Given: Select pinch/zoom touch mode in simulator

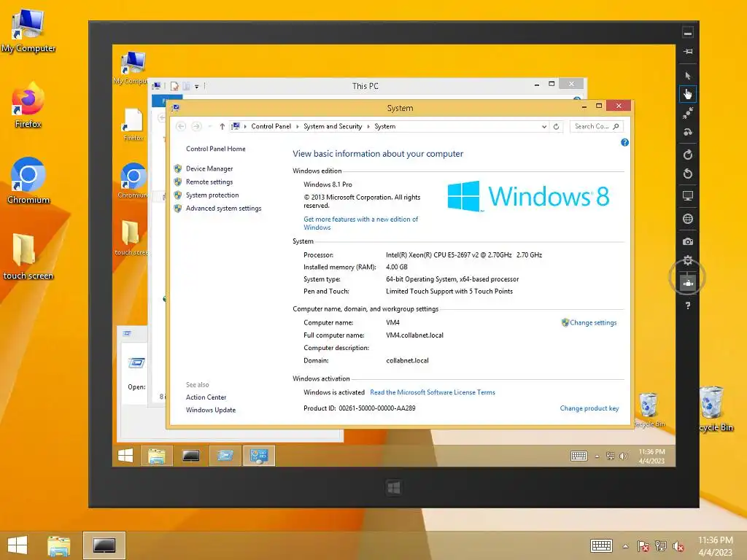Looking at the screenshot, I should click(687, 113).
